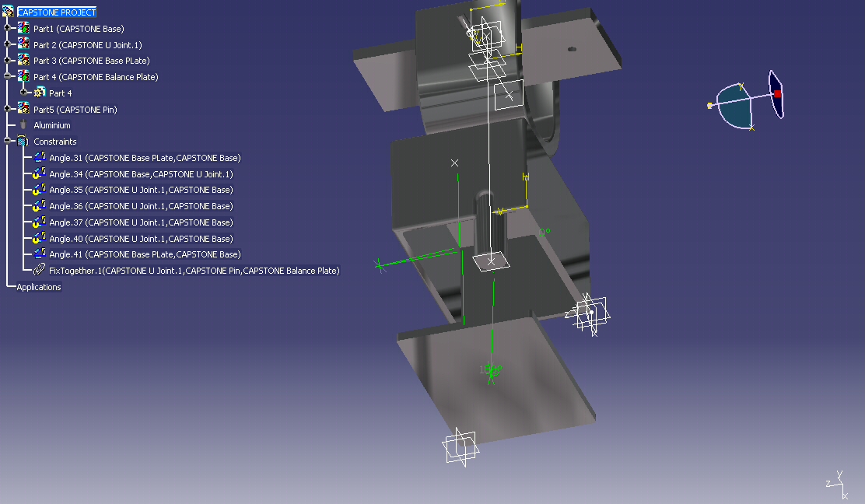Collapse the Constraints tree node

pyautogui.click(x=8, y=142)
